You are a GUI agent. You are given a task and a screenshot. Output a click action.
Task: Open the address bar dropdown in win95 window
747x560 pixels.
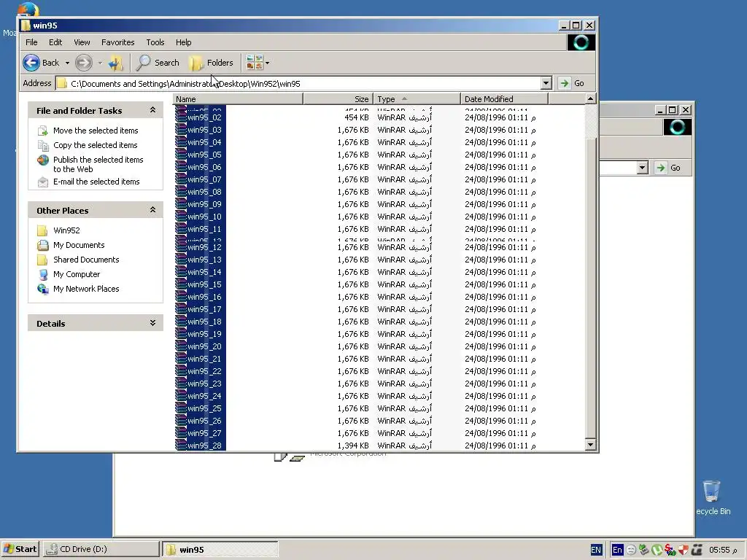546,83
